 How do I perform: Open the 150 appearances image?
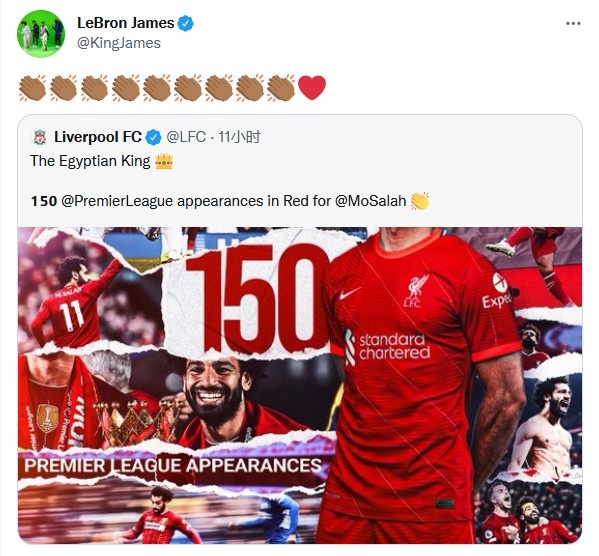click(x=300, y=385)
